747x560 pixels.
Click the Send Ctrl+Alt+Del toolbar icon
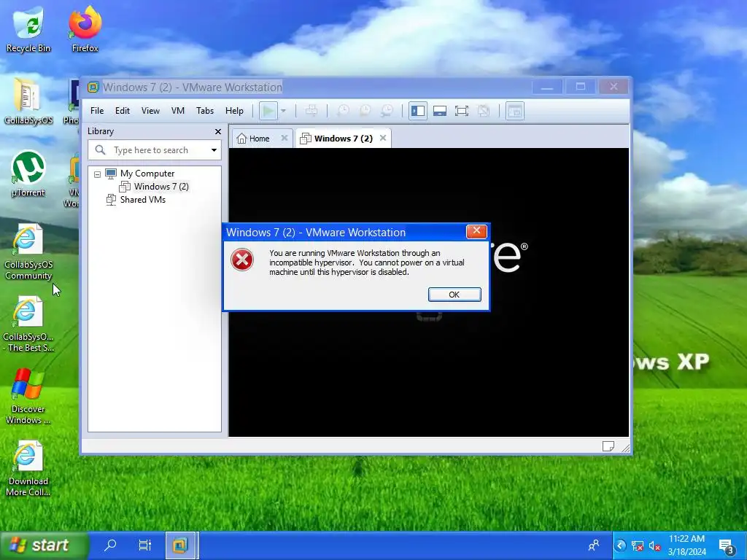311,111
